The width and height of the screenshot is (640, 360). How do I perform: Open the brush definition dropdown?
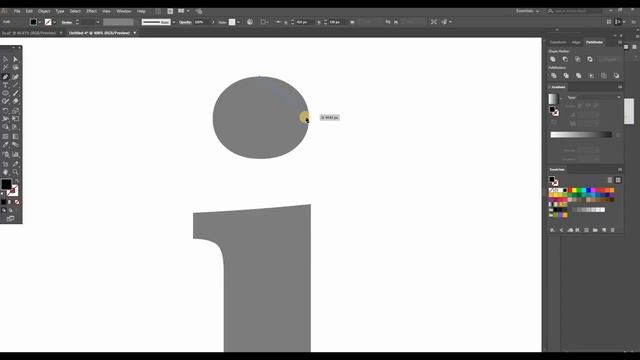coord(173,22)
